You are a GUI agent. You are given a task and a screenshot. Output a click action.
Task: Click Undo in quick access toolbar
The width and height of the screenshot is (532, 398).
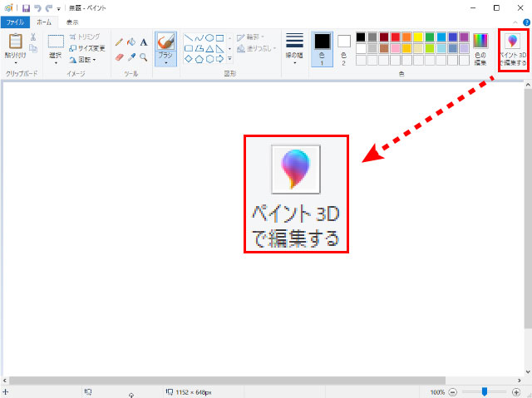pyautogui.click(x=37, y=8)
